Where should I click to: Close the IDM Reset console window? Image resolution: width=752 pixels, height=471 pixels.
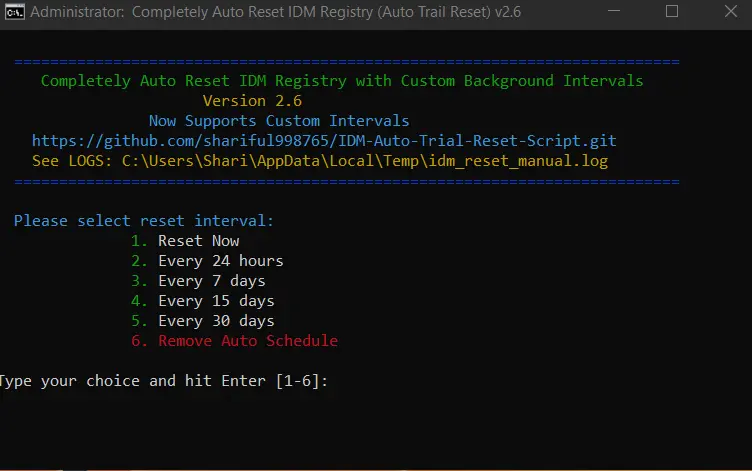[730, 11]
